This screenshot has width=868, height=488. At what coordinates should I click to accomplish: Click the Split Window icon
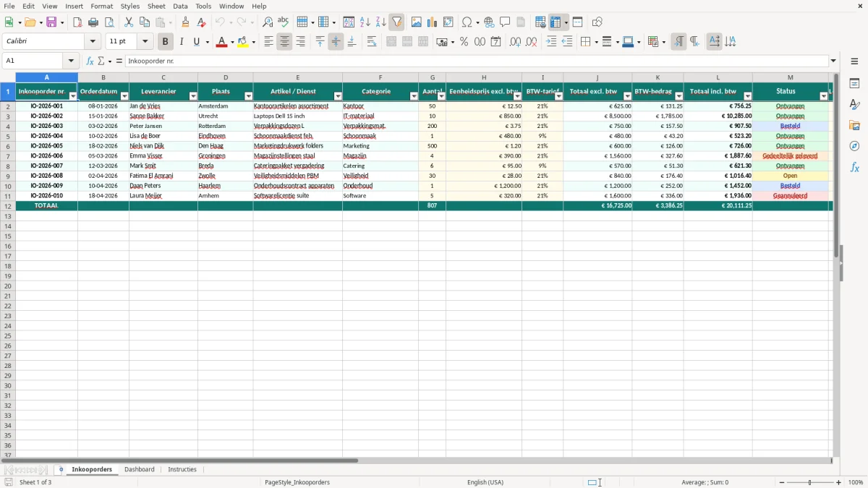coord(577,22)
